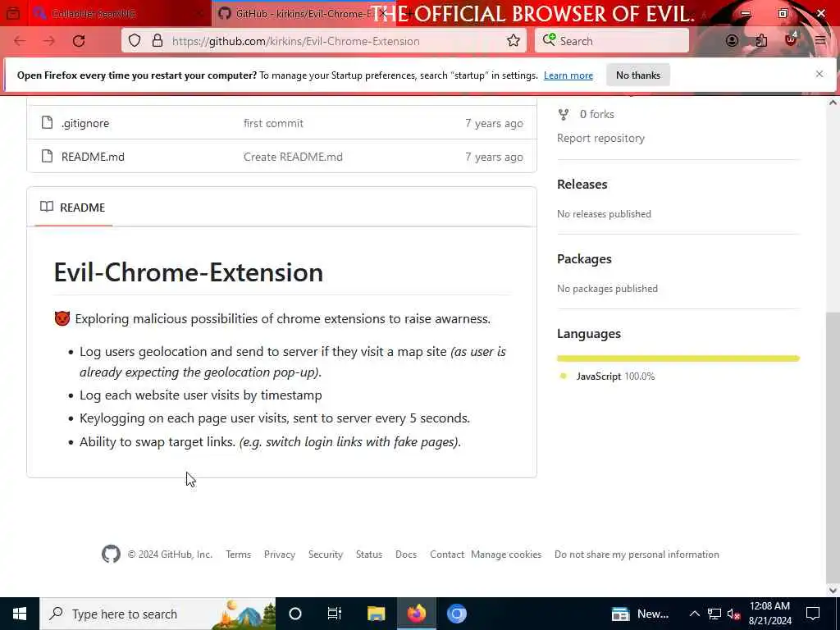Click the footer Contact link

447,555
